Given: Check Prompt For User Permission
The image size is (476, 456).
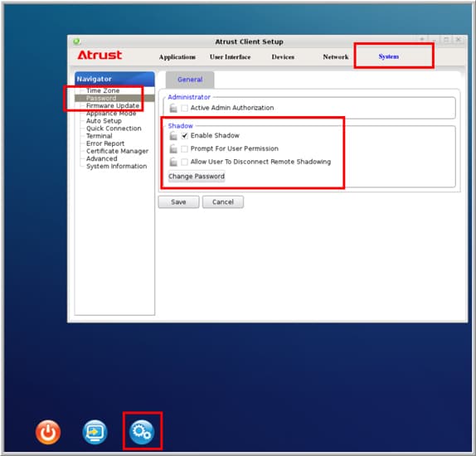Looking at the screenshot, I should click(x=184, y=148).
